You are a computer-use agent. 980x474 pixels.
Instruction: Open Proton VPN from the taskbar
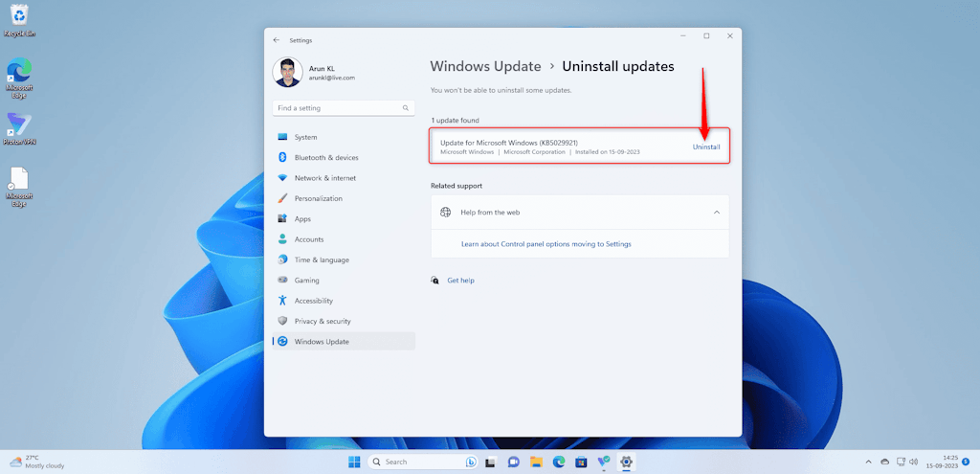[604, 463]
